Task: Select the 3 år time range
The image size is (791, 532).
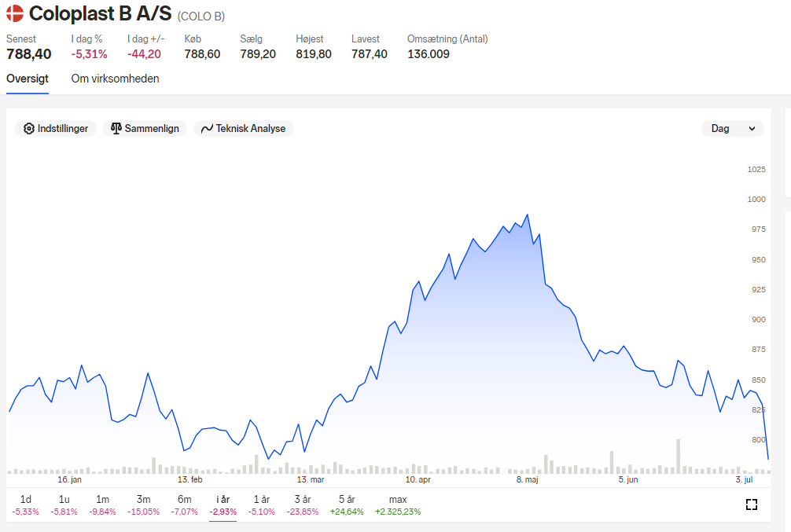Action: (x=303, y=505)
